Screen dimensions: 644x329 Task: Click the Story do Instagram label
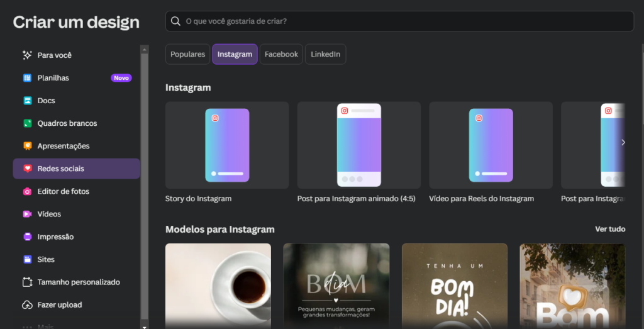point(198,199)
